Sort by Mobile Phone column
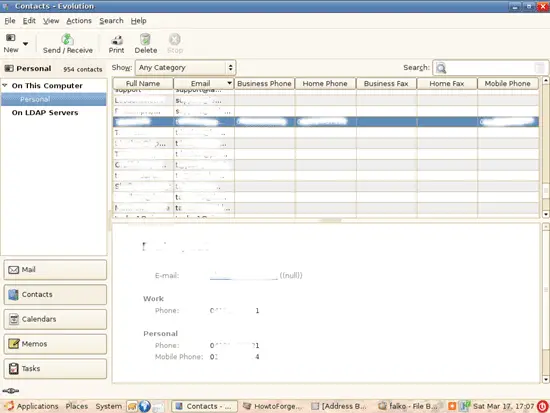Viewport: 550px width, 413px height. pos(508,84)
